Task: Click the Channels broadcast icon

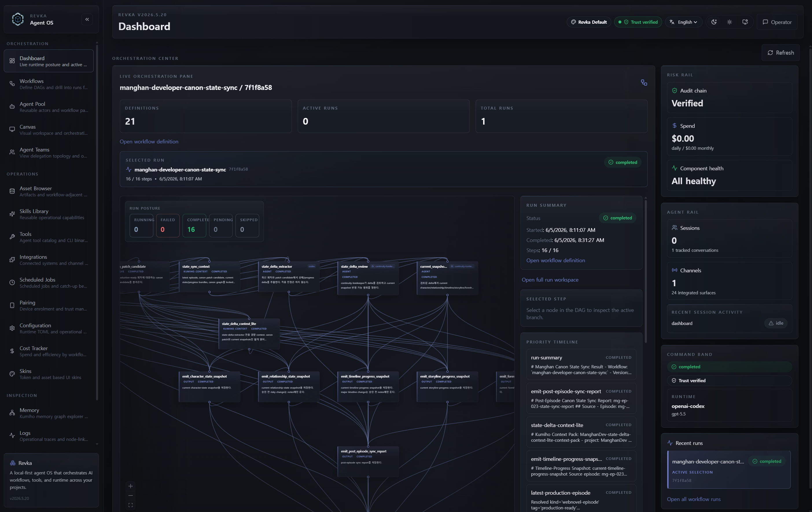Action: pyautogui.click(x=674, y=270)
